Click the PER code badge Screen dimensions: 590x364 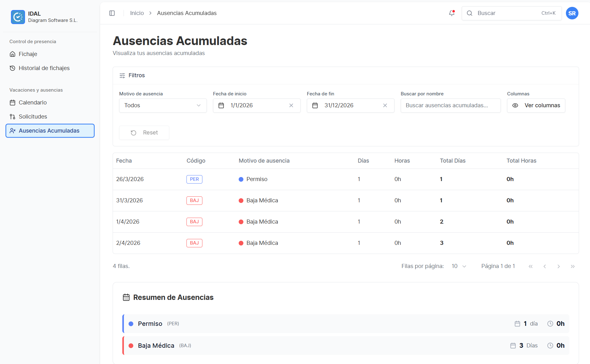[x=194, y=179]
